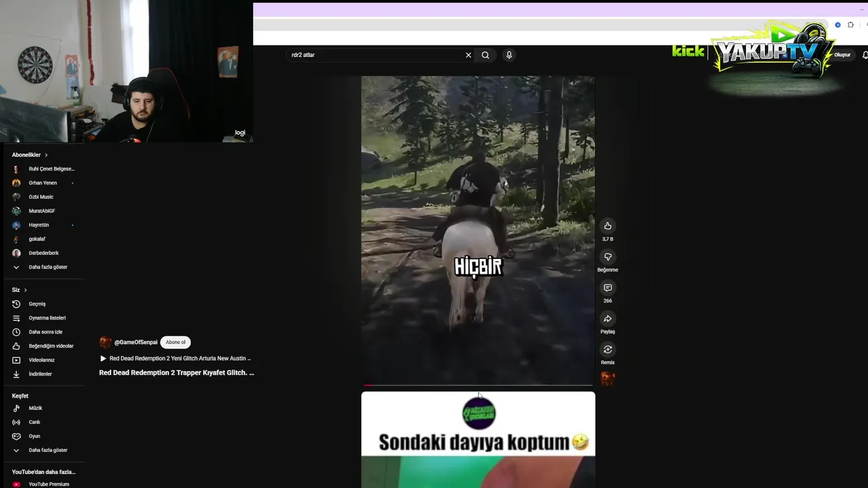Clear the search box with the X icon

[x=468, y=55]
